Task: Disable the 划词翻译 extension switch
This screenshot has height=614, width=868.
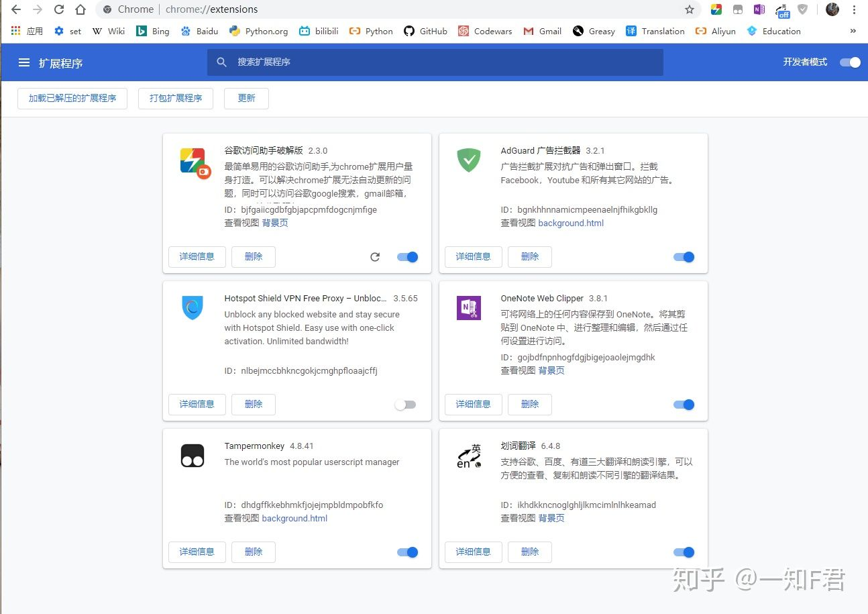Action: point(684,552)
